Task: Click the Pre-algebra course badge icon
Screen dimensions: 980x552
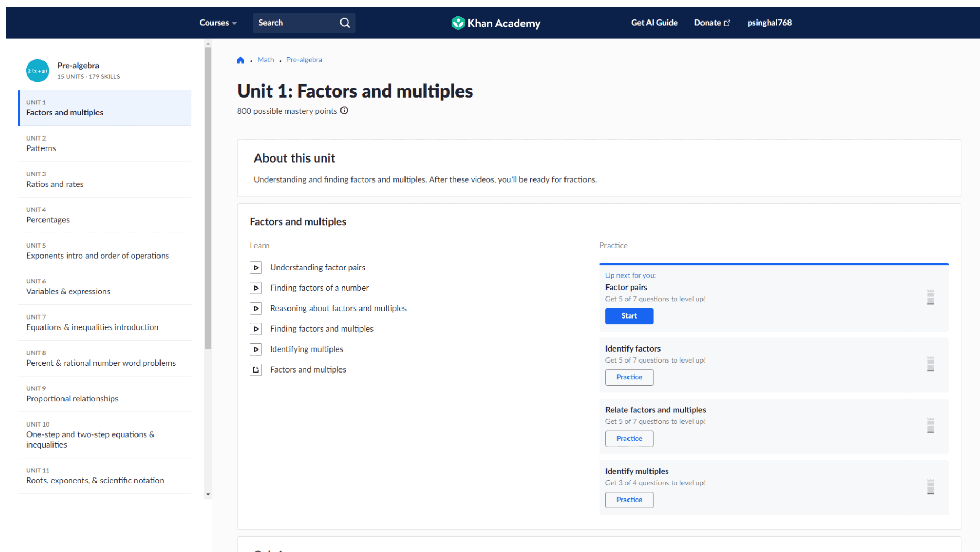Action: [x=38, y=70]
